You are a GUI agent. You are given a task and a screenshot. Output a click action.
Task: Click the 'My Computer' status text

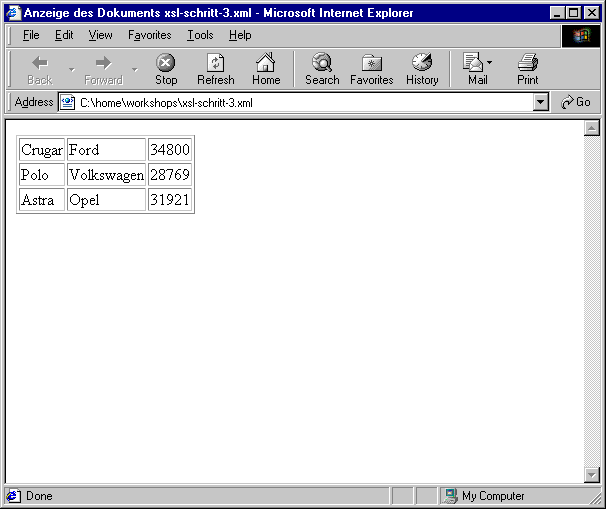(x=493, y=496)
